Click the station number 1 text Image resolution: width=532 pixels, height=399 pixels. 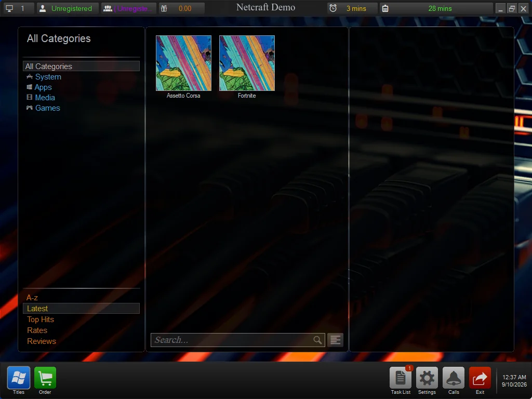23,8
